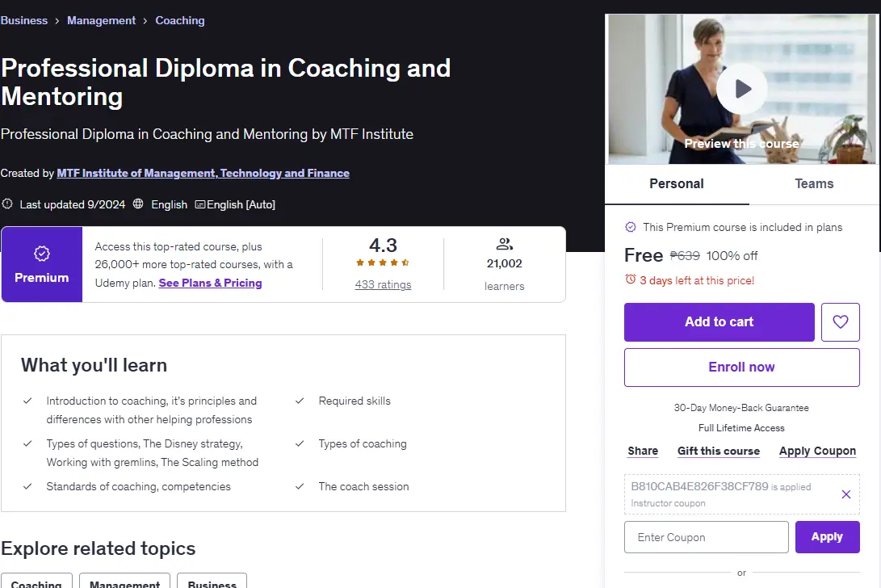Open Gift this course
This screenshot has width=881, height=588.
pos(718,451)
